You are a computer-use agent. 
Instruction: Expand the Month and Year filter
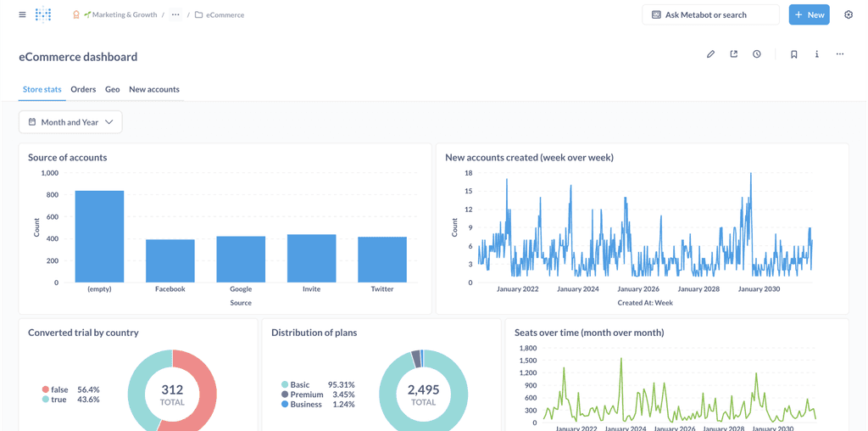click(70, 122)
